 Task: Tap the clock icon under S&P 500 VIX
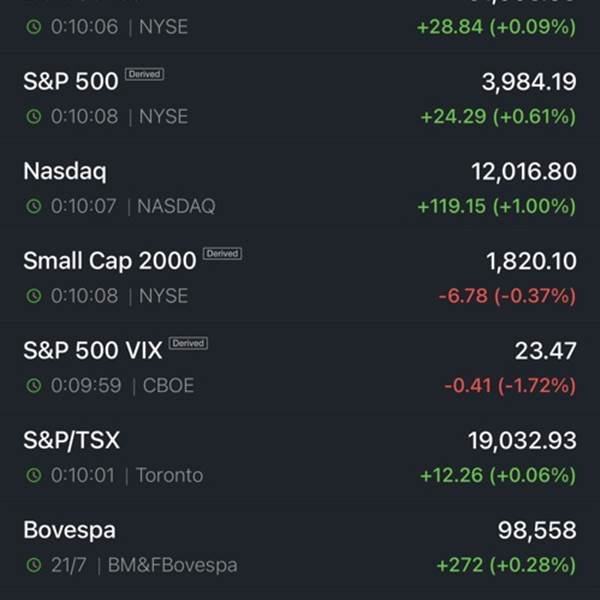tap(34, 386)
